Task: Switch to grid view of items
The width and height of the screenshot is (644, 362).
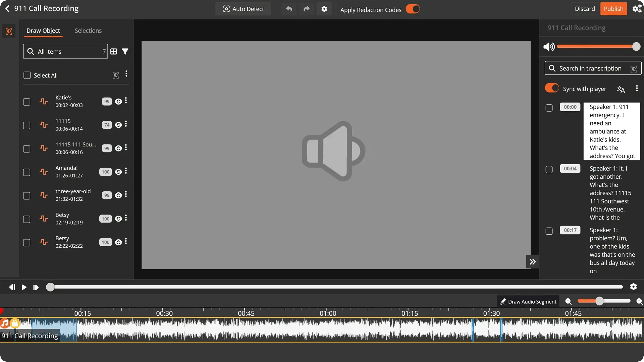Action: tap(114, 51)
